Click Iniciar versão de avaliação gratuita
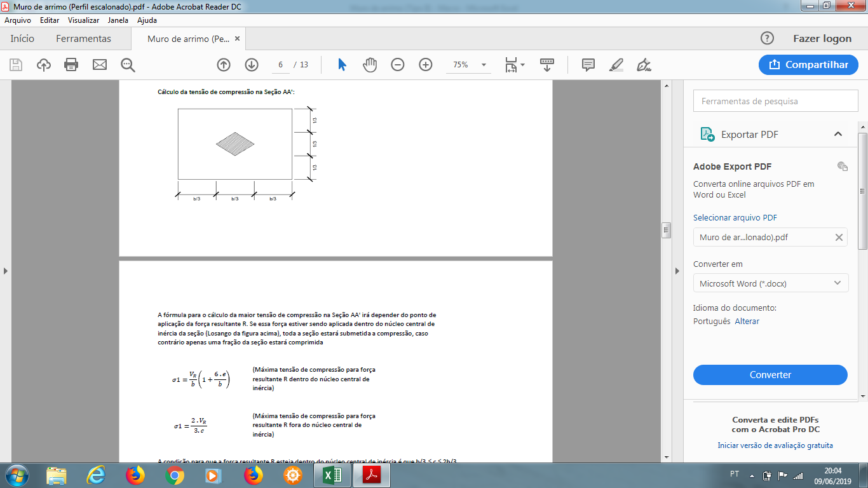The image size is (868, 488). (775, 445)
